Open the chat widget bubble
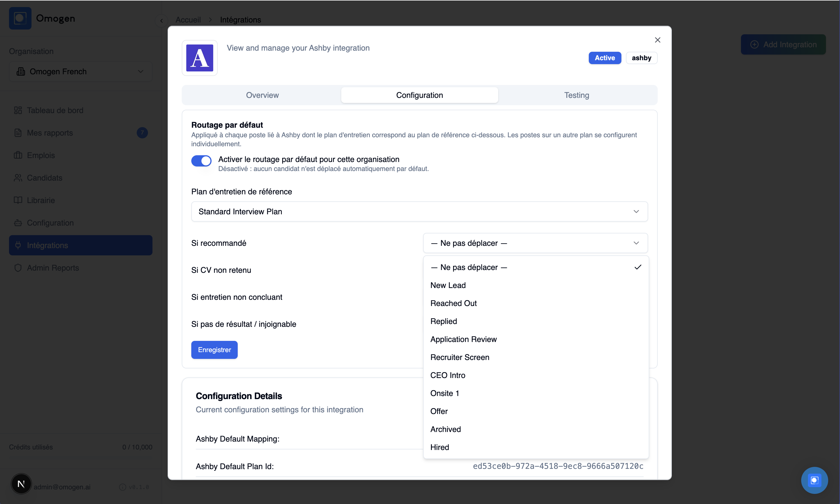 [x=814, y=480]
